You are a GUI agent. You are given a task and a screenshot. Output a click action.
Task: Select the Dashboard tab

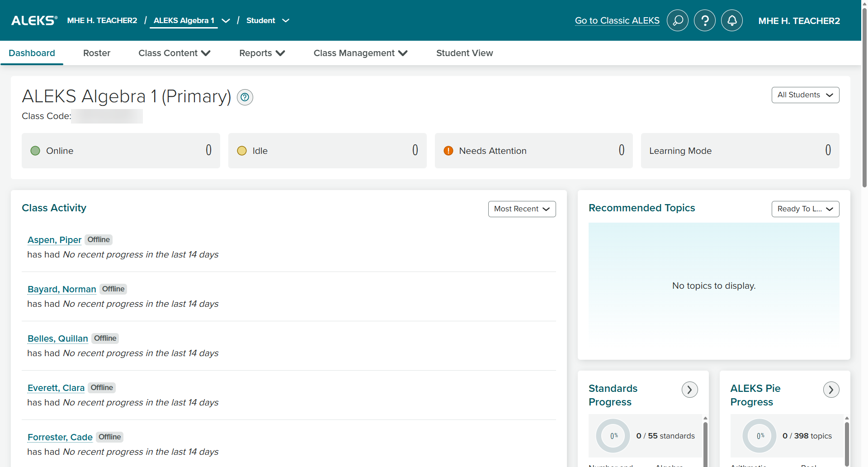coord(32,53)
